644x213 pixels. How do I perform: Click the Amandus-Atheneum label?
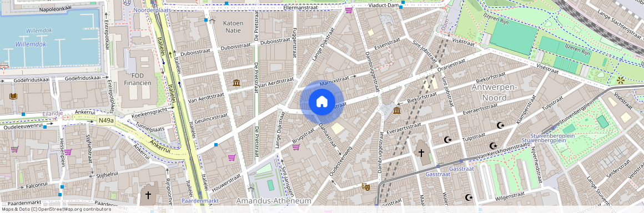click(274, 201)
